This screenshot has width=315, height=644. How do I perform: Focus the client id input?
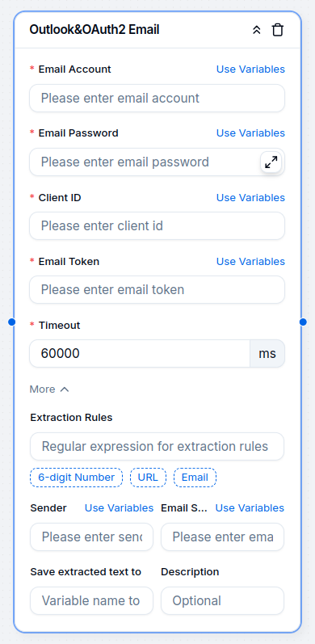157,226
